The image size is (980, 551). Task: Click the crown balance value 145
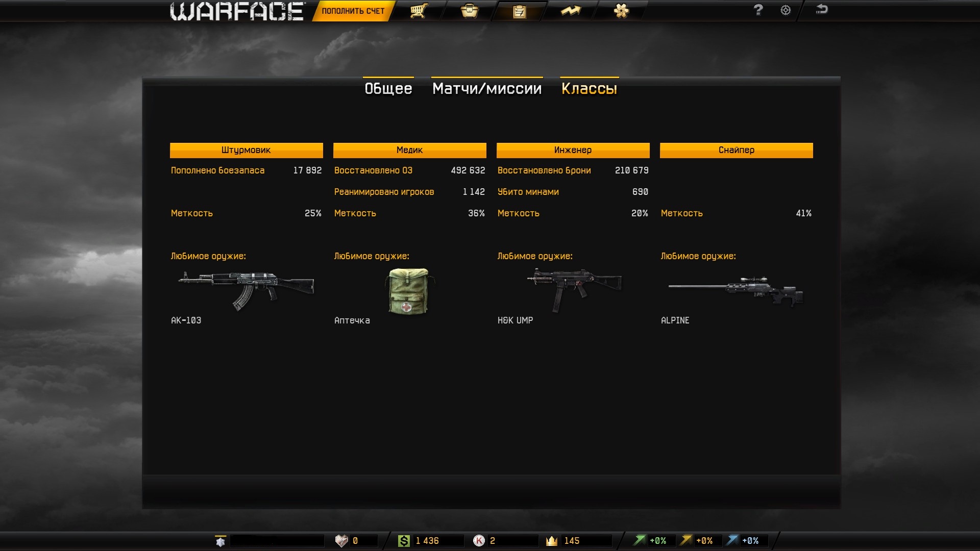(572, 541)
